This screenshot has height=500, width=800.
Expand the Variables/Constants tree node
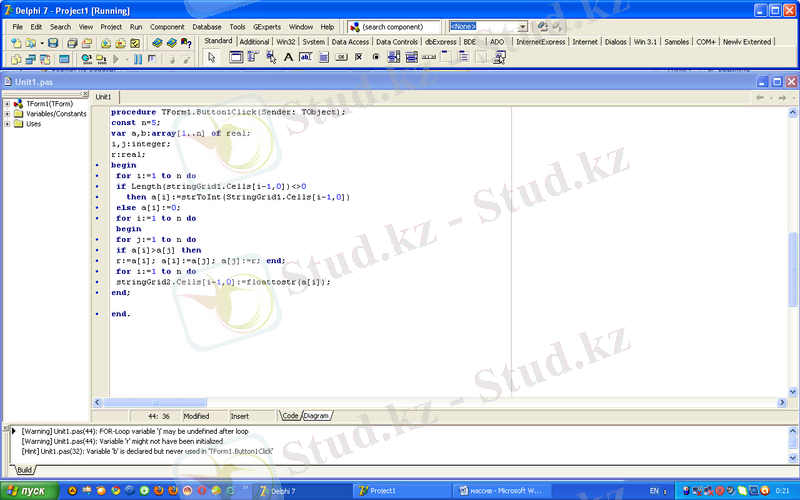7,114
